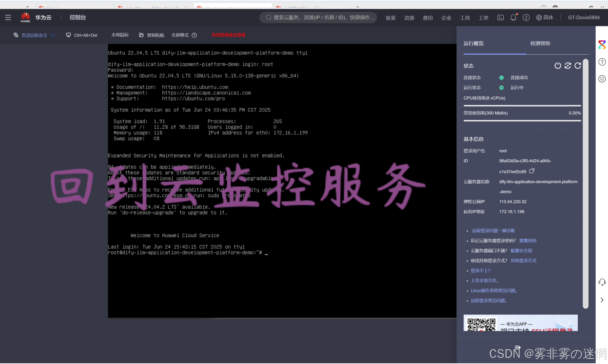
Task: Click the side panel vertical scrollbar
Action: [585, 184]
